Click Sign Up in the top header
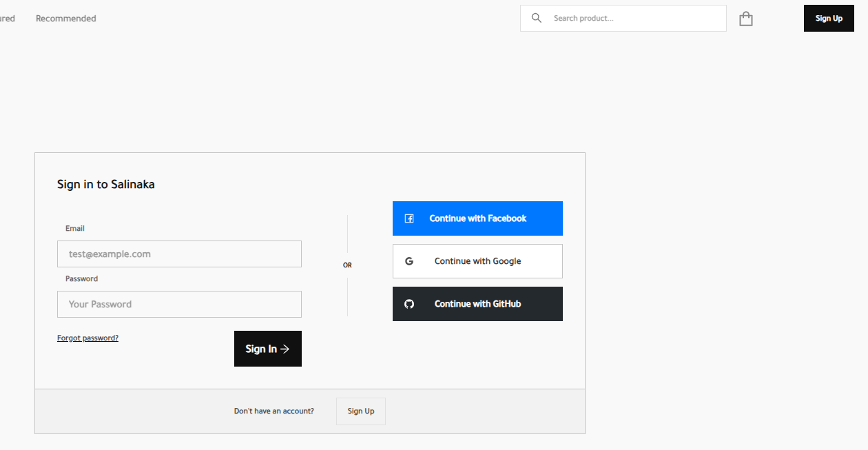Image resolution: width=868 pixels, height=450 pixels. pyautogui.click(x=828, y=19)
